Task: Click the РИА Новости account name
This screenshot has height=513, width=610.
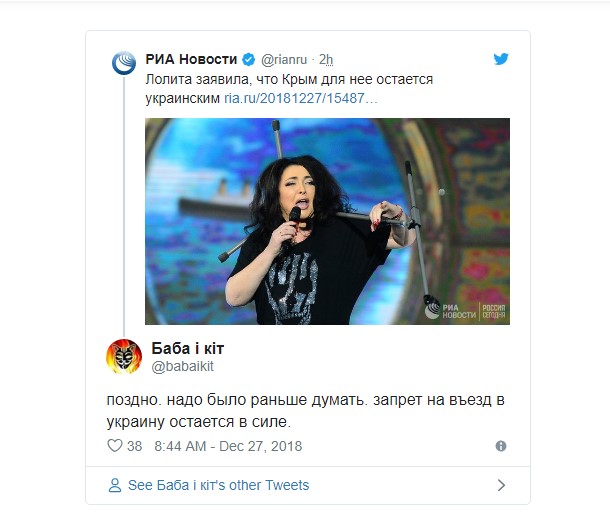Action: point(191,59)
